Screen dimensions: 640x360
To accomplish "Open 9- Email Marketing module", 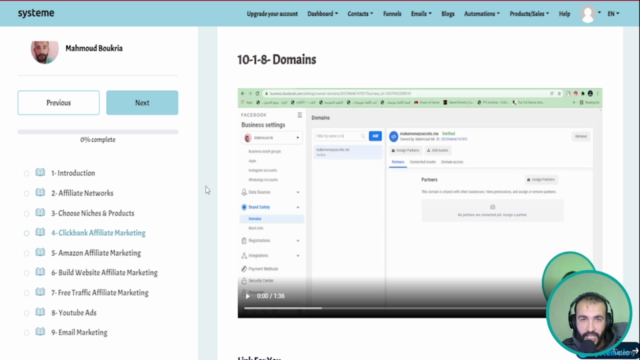I will (79, 333).
